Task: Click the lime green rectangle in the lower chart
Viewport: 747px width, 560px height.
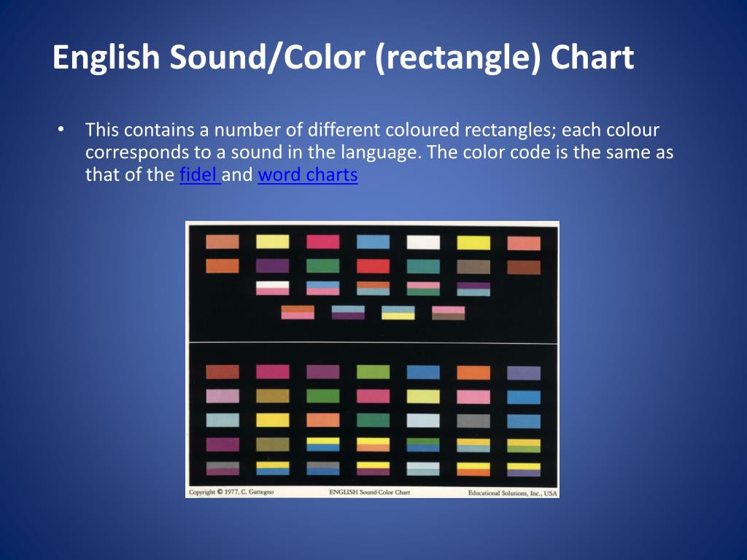Action: [373, 372]
